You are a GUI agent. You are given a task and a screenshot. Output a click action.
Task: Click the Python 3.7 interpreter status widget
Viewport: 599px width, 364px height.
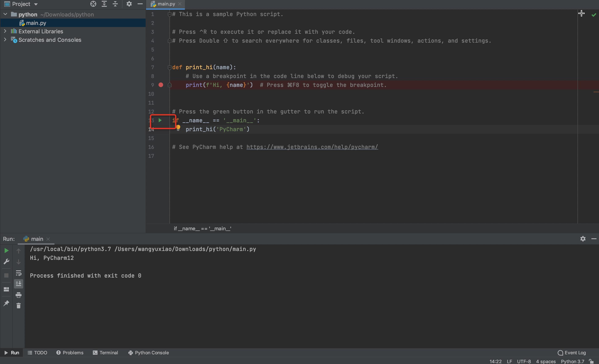click(x=572, y=361)
